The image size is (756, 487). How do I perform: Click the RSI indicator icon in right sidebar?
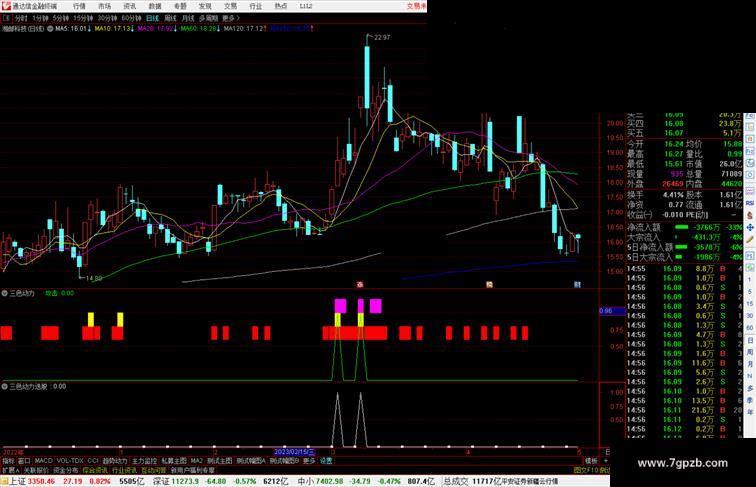point(750,203)
